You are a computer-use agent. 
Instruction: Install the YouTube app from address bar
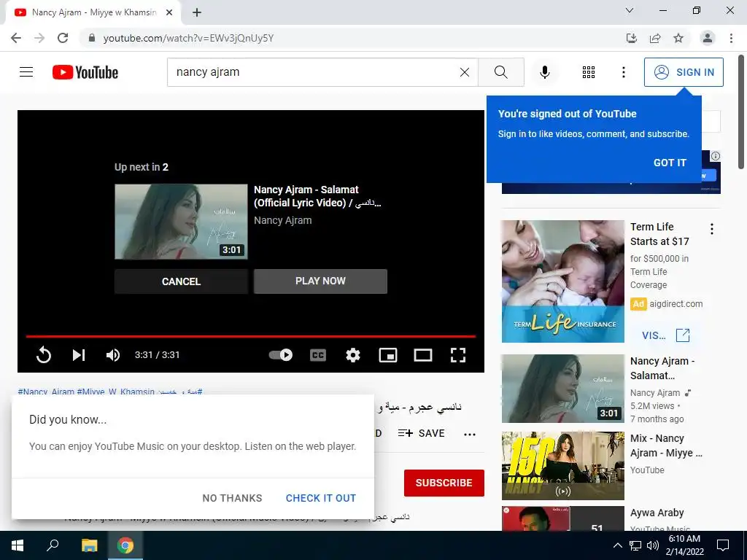pyautogui.click(x=632, y=38)
